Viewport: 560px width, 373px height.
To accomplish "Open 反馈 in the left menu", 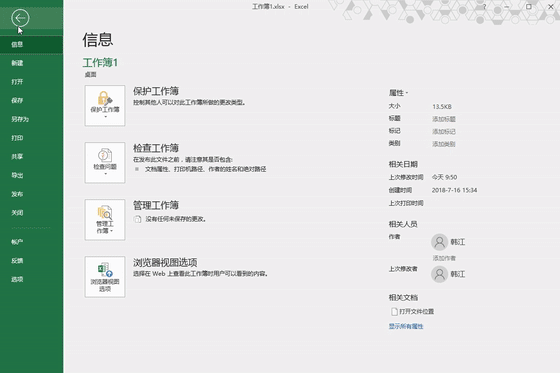I will [x=31, y=261].
